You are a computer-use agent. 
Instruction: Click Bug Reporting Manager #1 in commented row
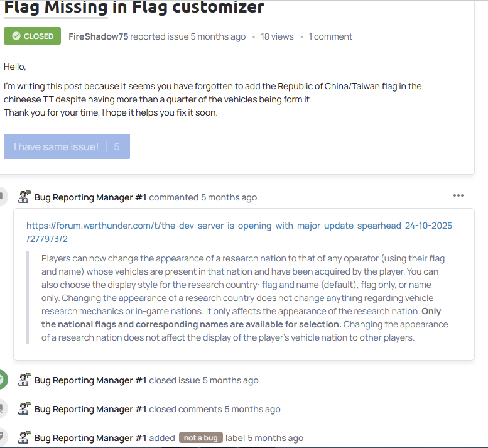point(90,197)
